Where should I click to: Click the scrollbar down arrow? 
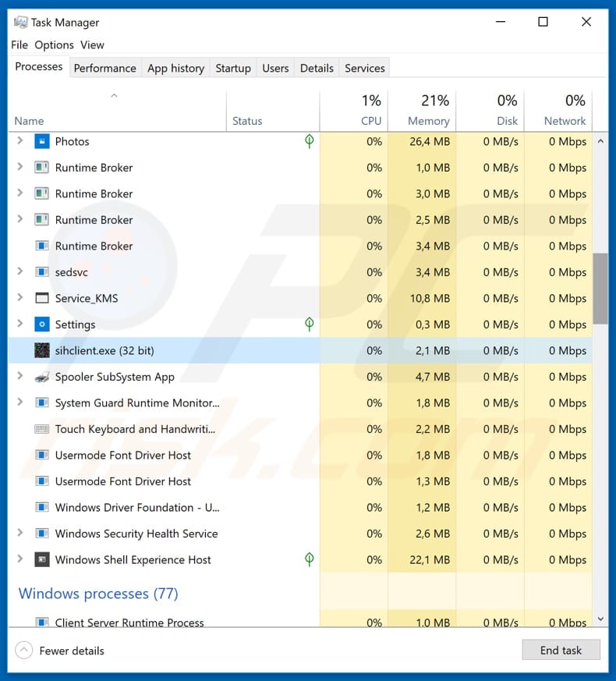pos(600,619)
